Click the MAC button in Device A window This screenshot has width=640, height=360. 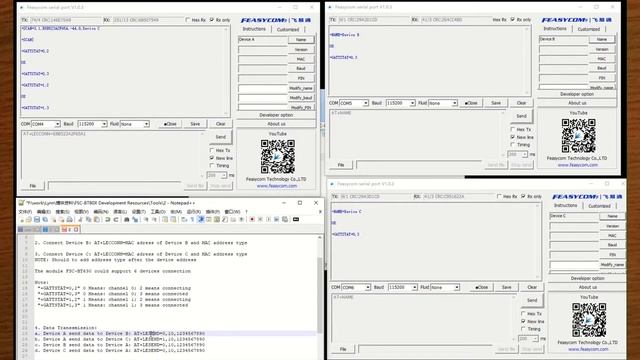[x=301, y=59]
